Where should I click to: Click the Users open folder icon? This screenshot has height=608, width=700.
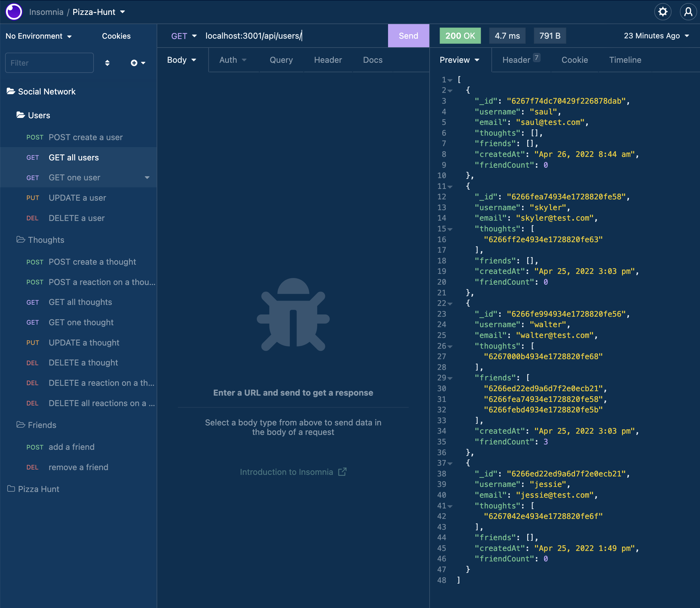(21, 115)
